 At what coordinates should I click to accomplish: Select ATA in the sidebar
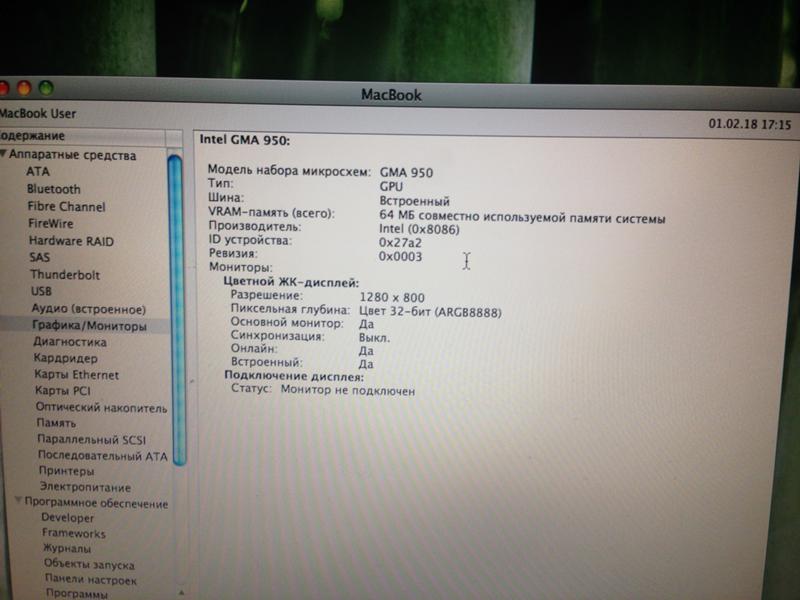point(38,172)
